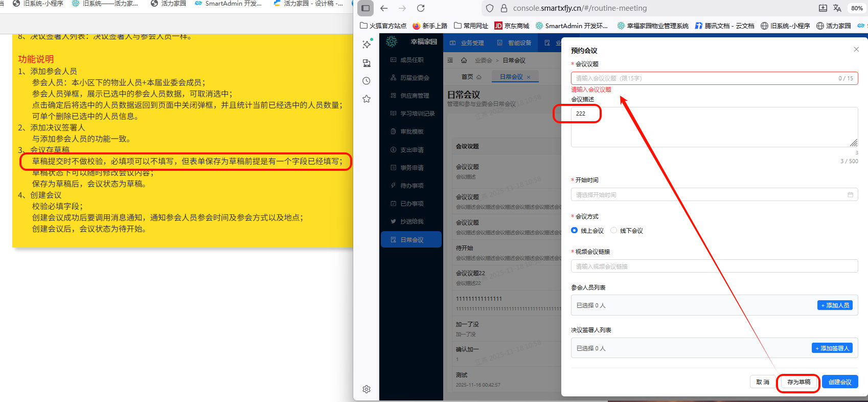Open the history clock sidebar icon
868x402 pixels.
coord(367,81)
